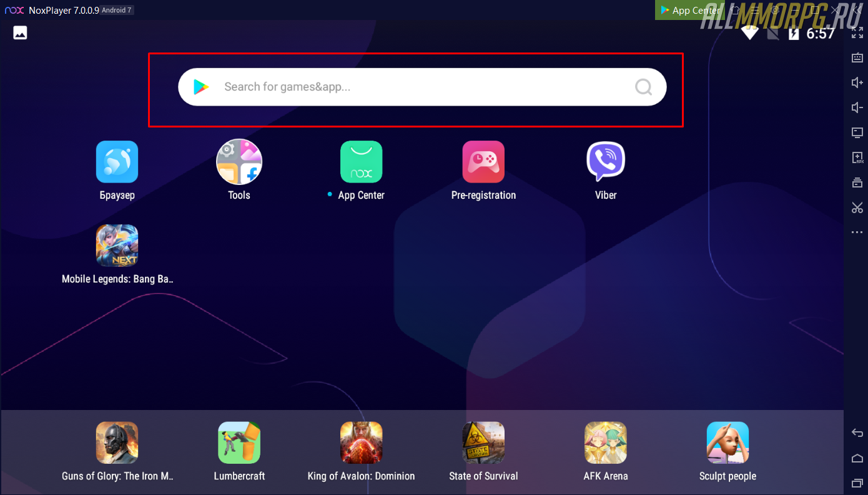The image size is (868, 495).
Task: Open Lumbercraft from the bottom dock
Action: (239, 442)
